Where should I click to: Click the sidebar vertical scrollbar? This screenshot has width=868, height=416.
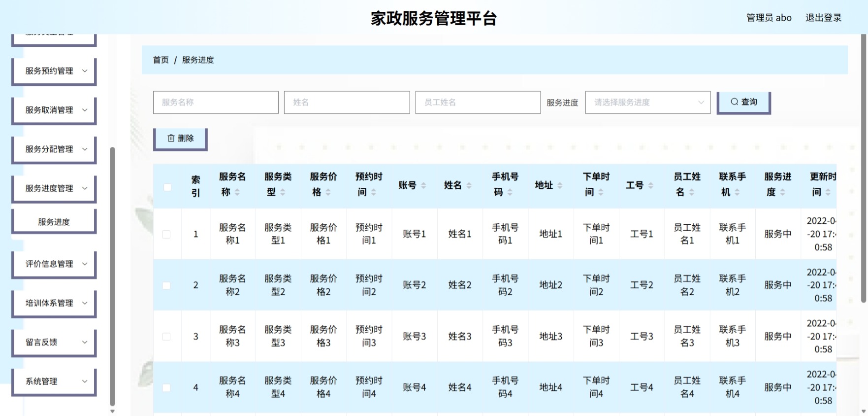(112, 276)
